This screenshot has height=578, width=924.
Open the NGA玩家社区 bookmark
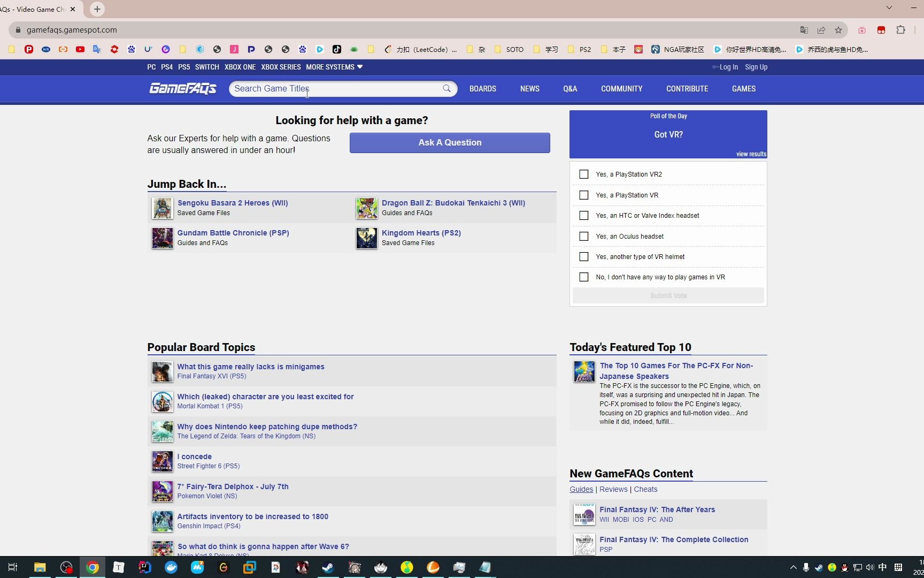pyautogui.click(x=677, y=49)
